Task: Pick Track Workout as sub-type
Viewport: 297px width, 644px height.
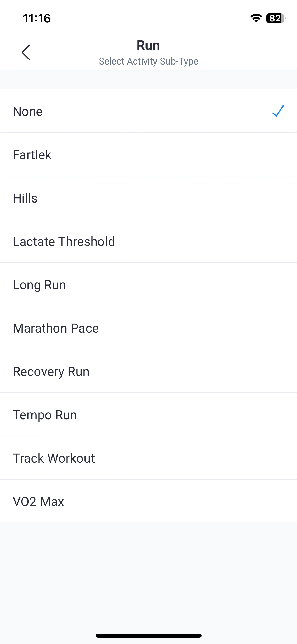Action: point(148,458)
